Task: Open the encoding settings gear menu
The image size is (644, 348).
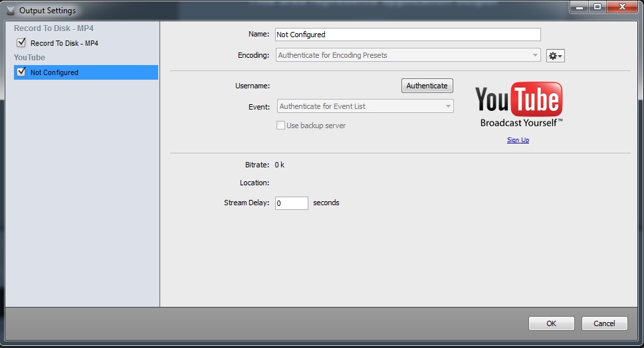Action: 555,56
